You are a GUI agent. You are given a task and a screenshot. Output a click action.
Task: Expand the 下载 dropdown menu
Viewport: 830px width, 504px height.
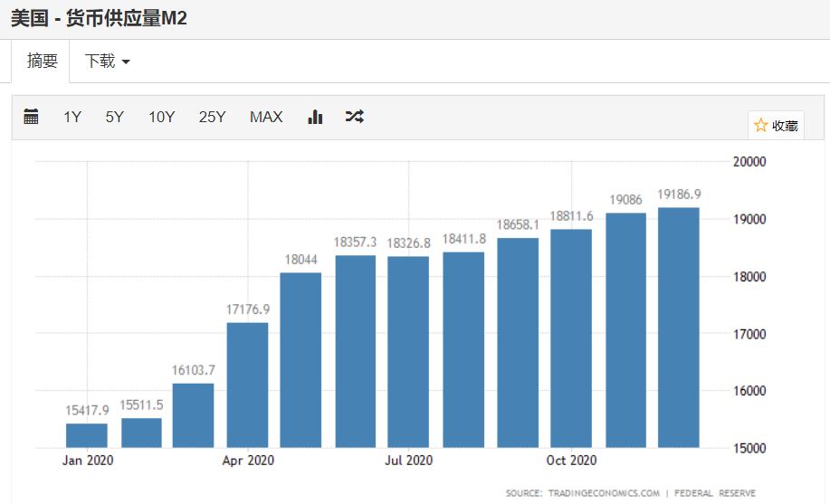108,62
